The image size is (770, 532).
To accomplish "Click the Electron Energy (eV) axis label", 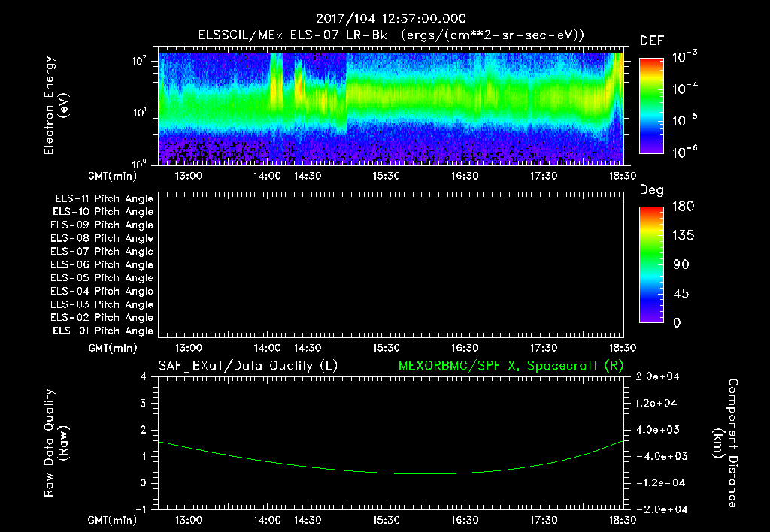I will (x=56, y=105).
